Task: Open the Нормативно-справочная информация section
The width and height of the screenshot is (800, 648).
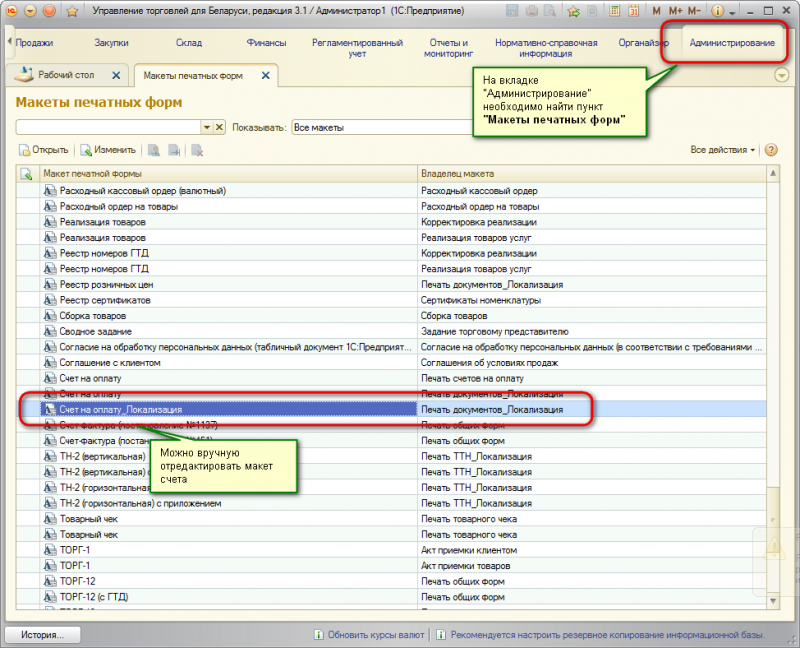Action: click(546, 48)
